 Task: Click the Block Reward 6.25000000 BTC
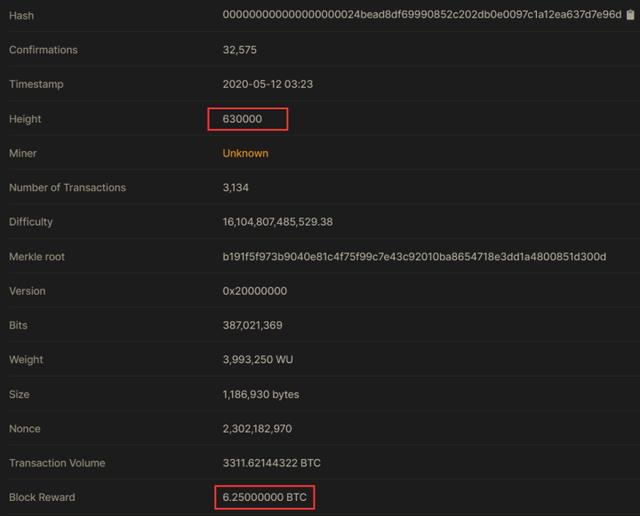point(264,497)
